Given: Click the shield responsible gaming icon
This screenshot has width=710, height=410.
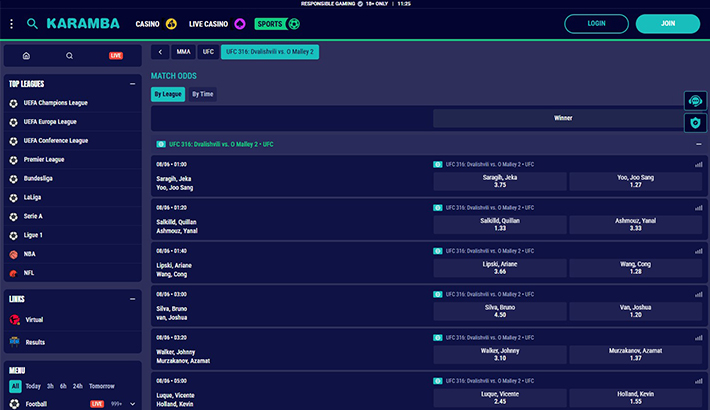Looking at the screenshot, I should point(695,122).
